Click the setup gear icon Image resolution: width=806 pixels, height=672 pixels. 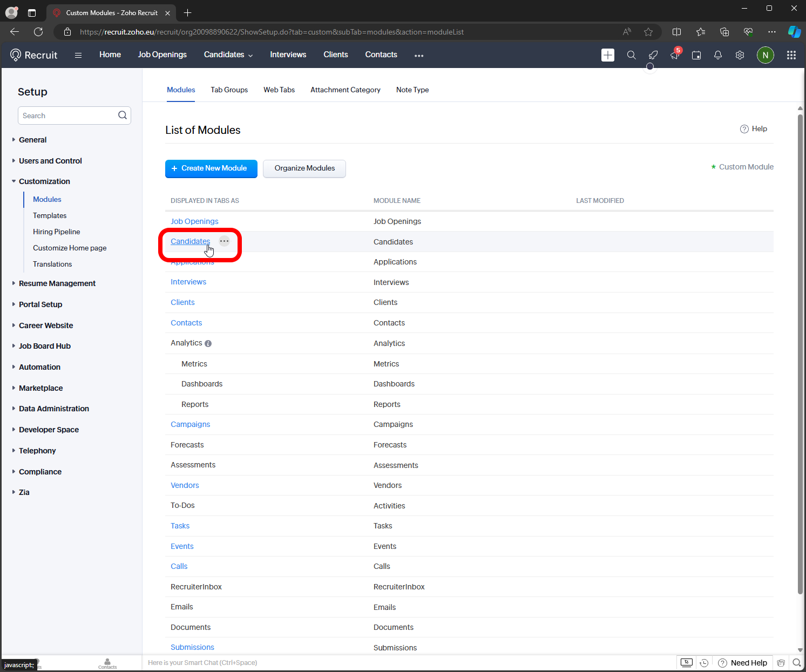[x=740, y=55]
